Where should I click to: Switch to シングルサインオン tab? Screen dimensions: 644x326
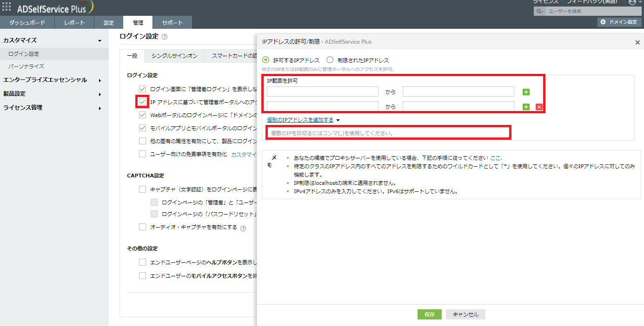(174, 56)
